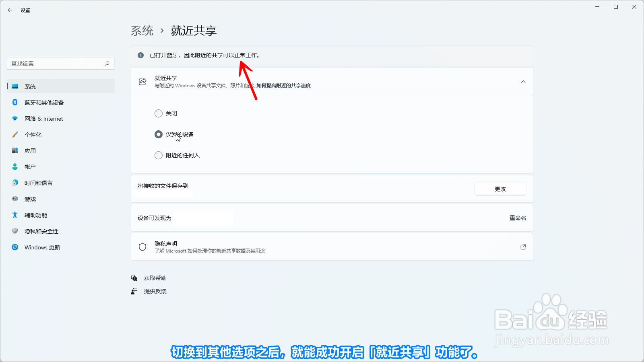Click the share icon beside 就近共享 heading
644x362 pixels.
point(142,82)
